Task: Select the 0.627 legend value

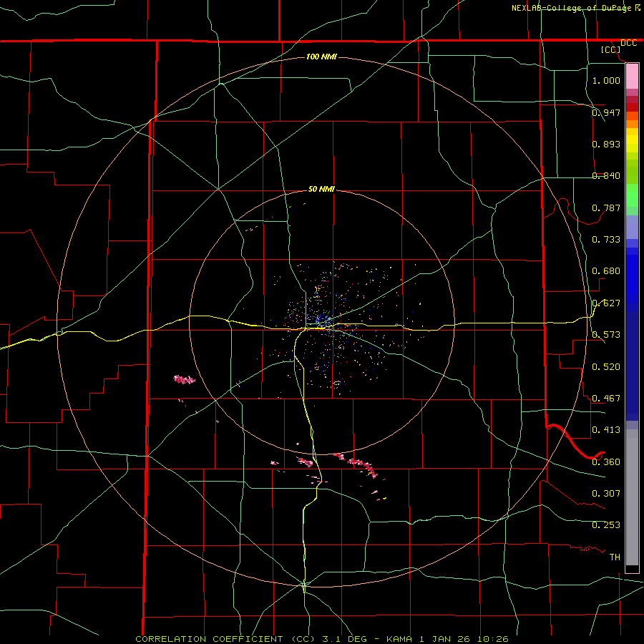Action: coord(606,303)
